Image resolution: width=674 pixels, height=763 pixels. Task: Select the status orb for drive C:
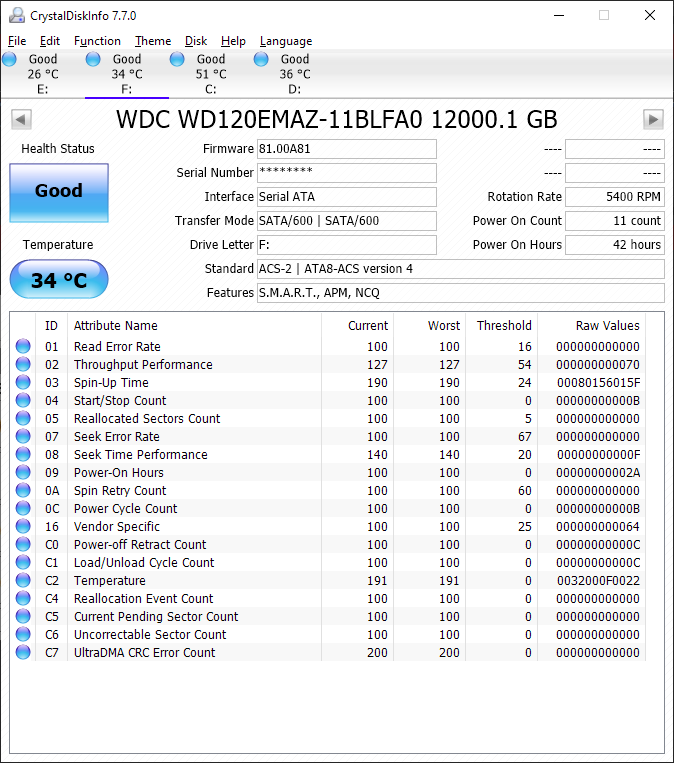click(x=177, y=60)
